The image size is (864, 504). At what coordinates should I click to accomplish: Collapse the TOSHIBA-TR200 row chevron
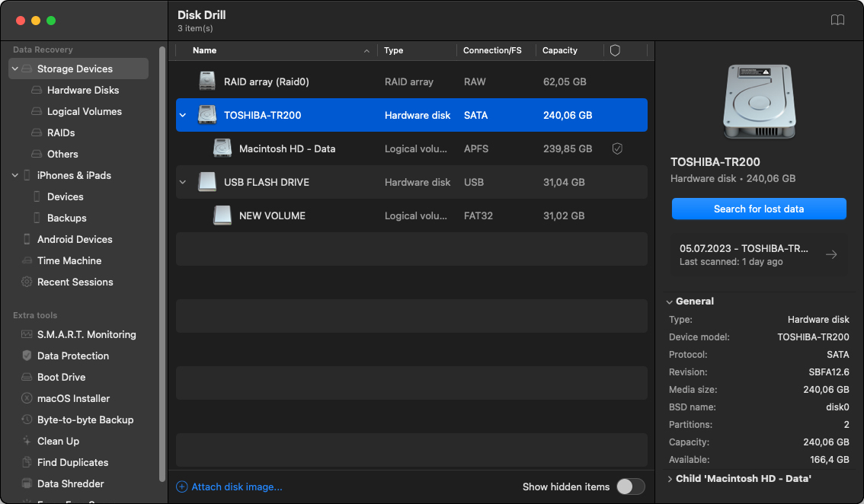tap(183, 115)
